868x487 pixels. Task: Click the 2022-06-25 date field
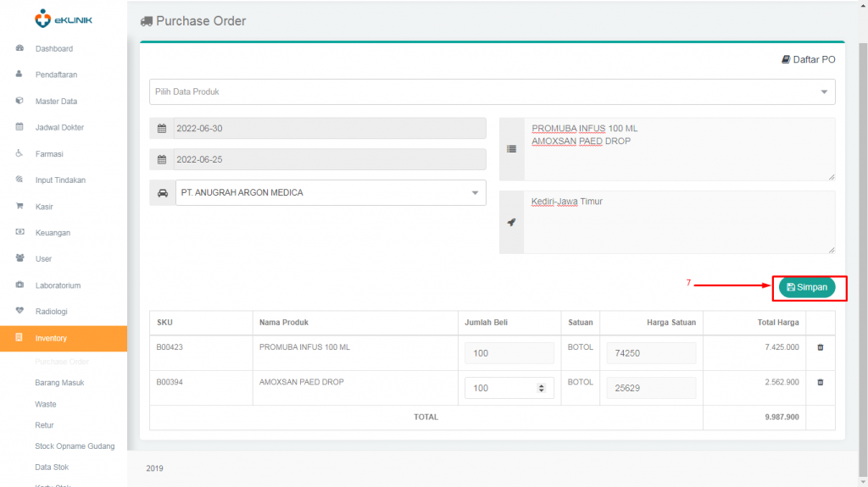pyautogui.click(x=330, y=159)
